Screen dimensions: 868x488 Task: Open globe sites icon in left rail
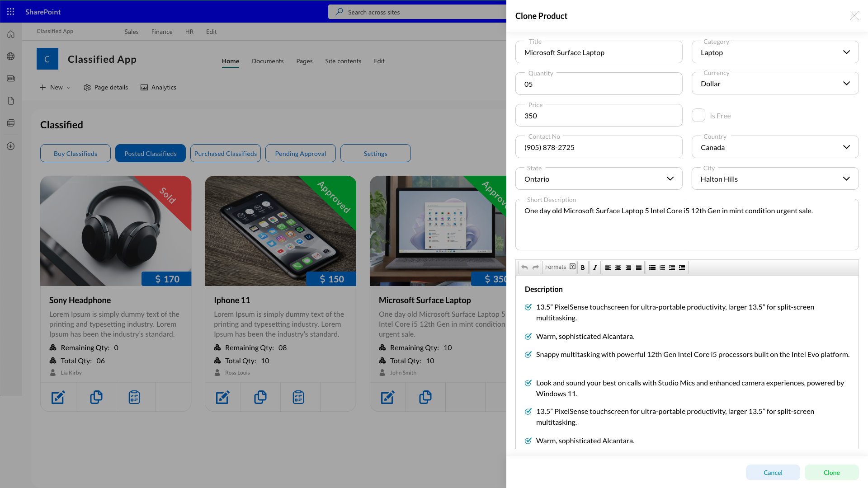11,56
